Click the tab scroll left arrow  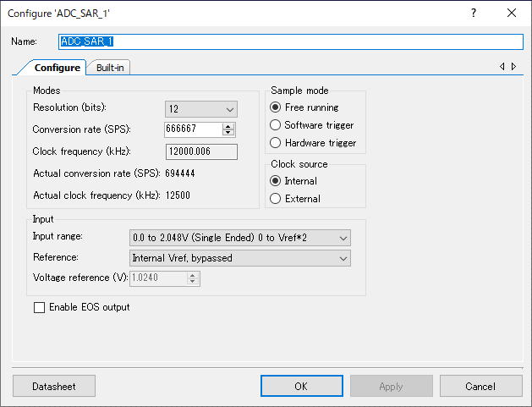click(x=502, y=67)
